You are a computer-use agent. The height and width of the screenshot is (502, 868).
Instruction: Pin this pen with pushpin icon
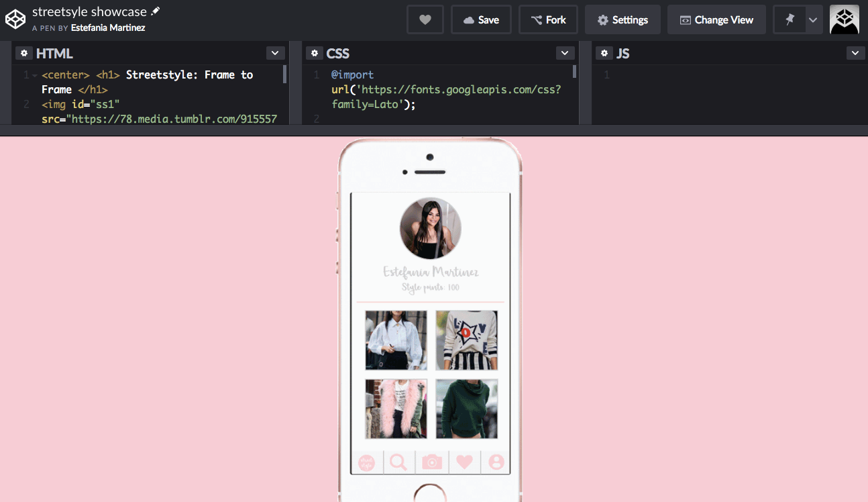[x=790, y=20]
